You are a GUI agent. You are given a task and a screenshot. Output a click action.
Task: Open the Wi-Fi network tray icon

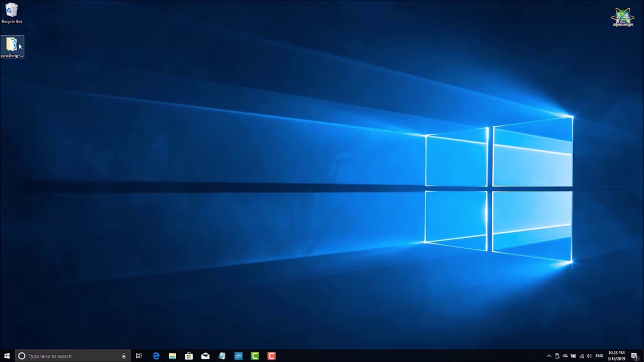click(582, 356)
